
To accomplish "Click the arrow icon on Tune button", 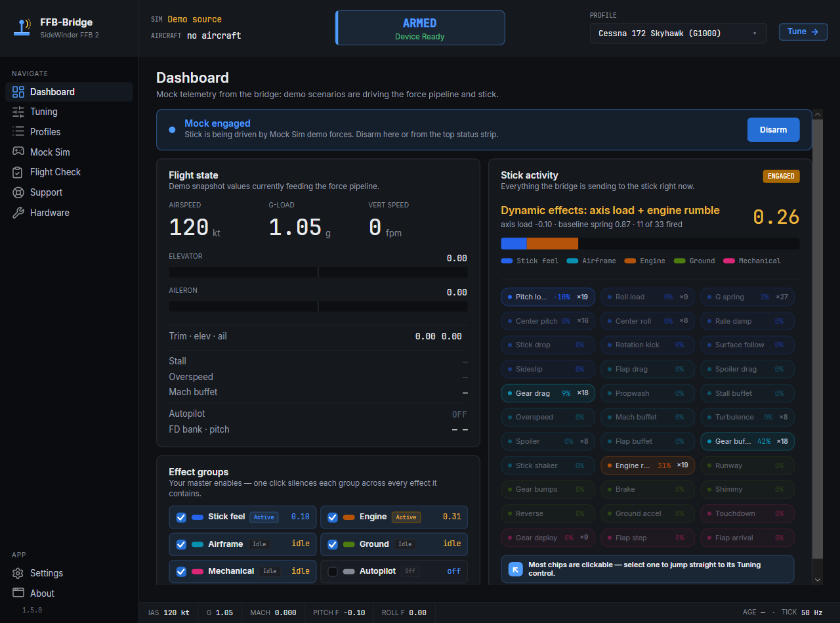I will click(x=815, y=32).
